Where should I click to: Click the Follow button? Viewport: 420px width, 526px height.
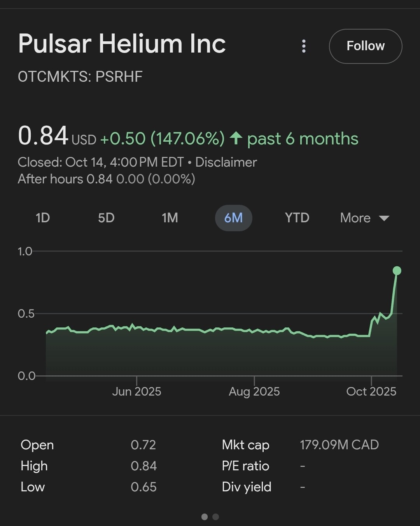tap(365, 46)
